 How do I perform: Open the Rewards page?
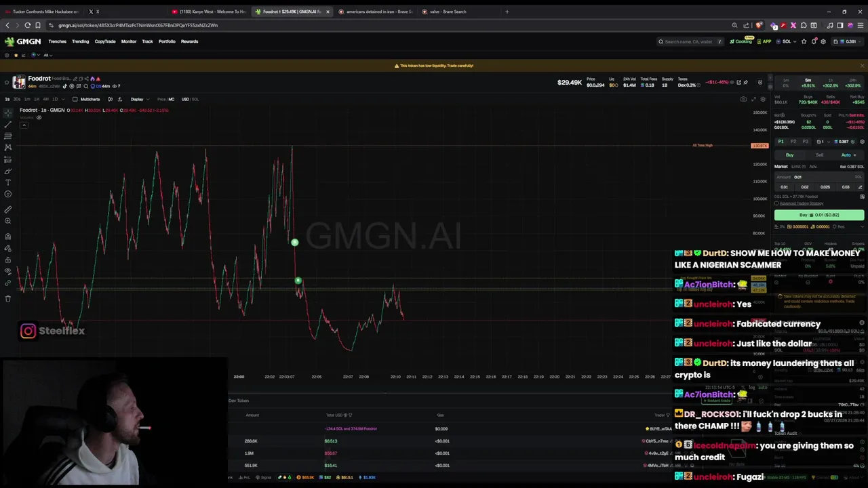click(x=189, y=41)
